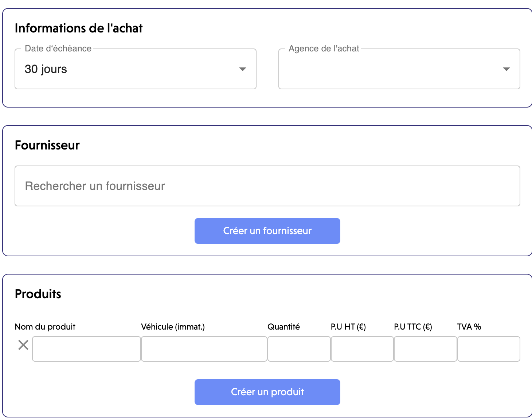The width and height of the screenshot is (532, 420).
Task: Click the Produits section heading
Action: tap(38, 294)
